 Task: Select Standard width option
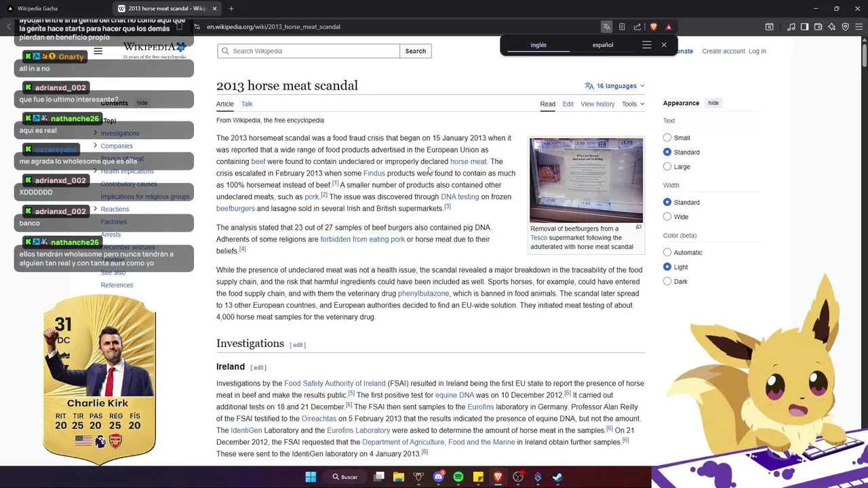coord(667,202)
